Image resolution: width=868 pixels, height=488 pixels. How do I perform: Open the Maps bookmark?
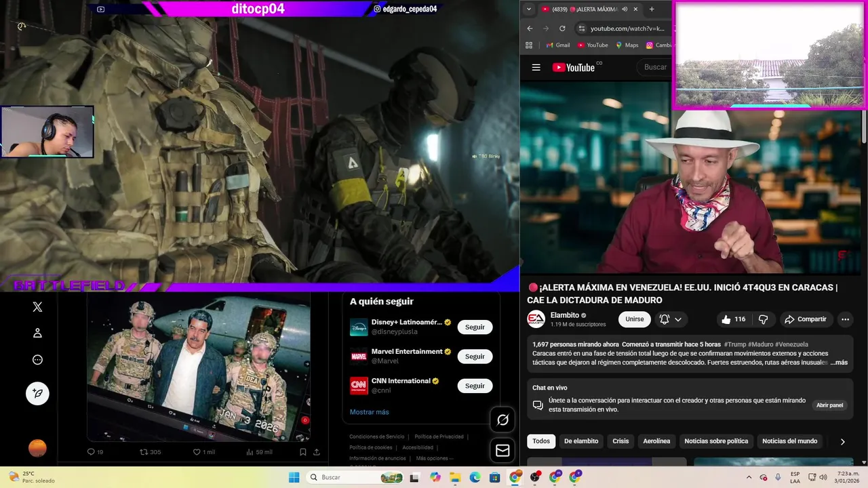(627, 45)
